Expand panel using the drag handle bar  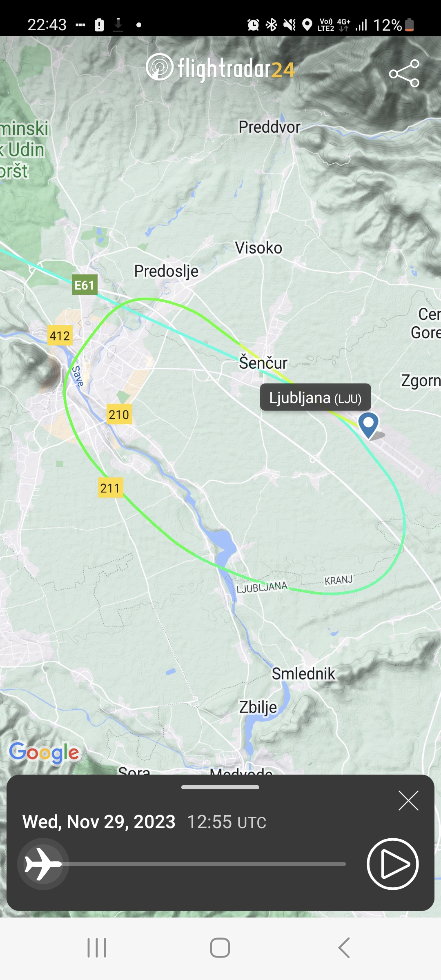point(220,787)
